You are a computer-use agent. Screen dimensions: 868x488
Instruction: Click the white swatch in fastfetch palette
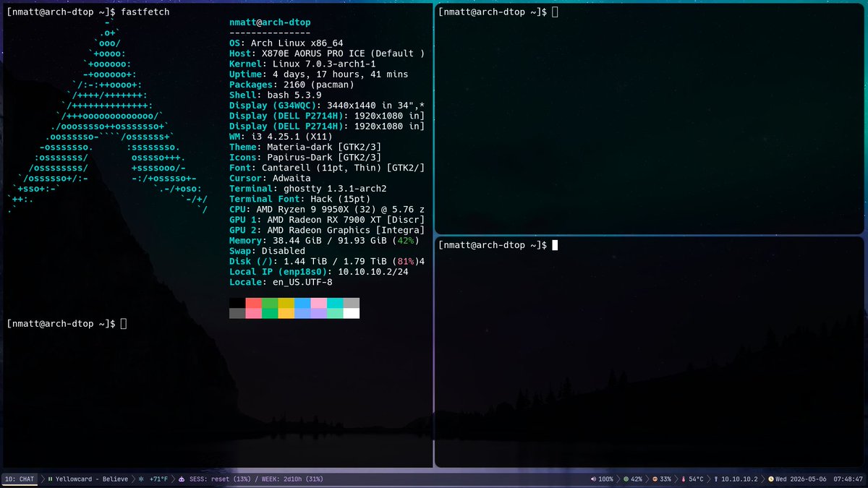tap(352, 313)
